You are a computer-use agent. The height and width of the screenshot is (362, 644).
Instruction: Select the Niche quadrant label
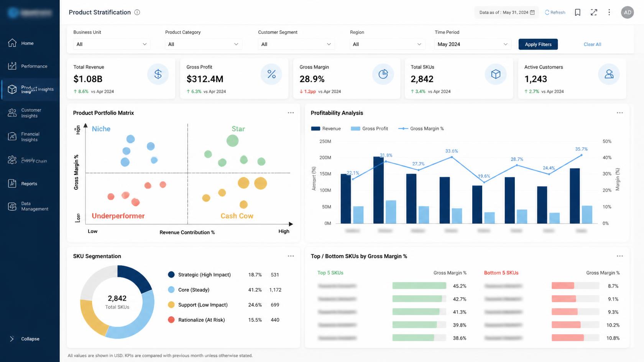(x=101, y=129)
